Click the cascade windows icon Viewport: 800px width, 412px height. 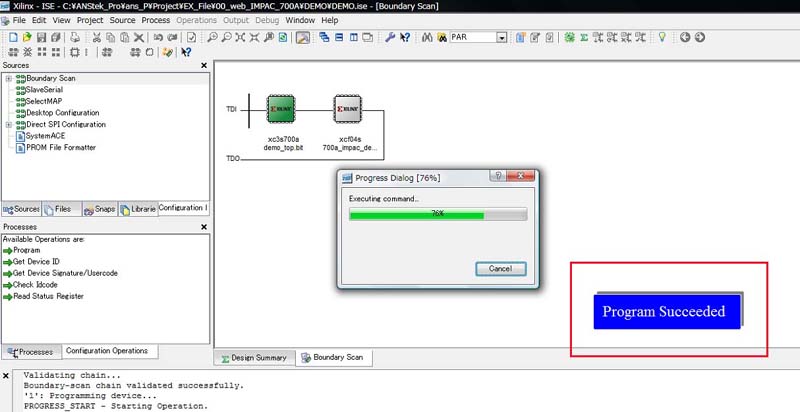tap(324, 37)
